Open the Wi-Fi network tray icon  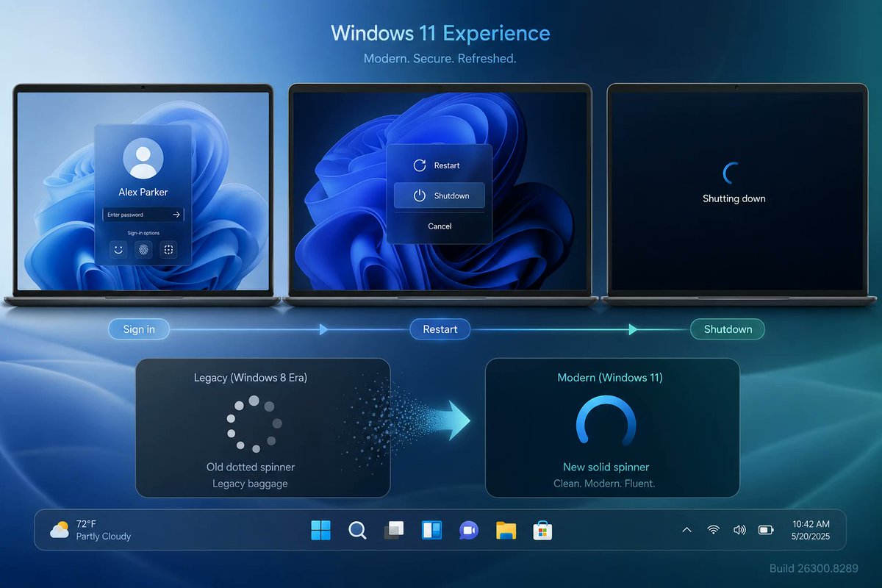(x=713, y=530)
